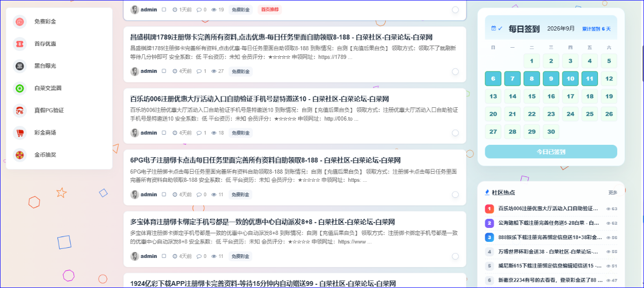
Task: Click views eye icon on 6PG电子 post
Action: tap(214, 195)
